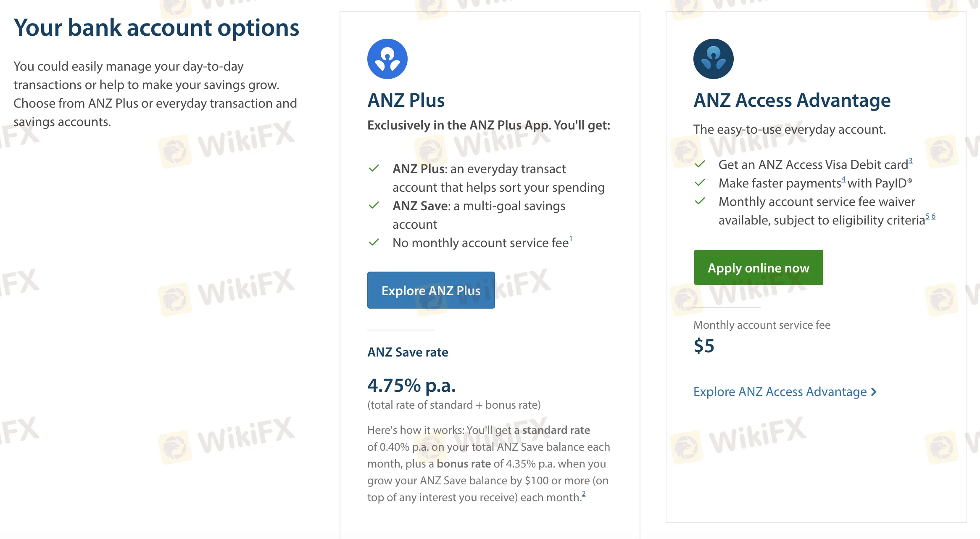Click the checkmark beside ANZ Plus everyday transact account
The width and height of the screenshot is (980, 539).
pyautogui.click(x=374, y=169)
